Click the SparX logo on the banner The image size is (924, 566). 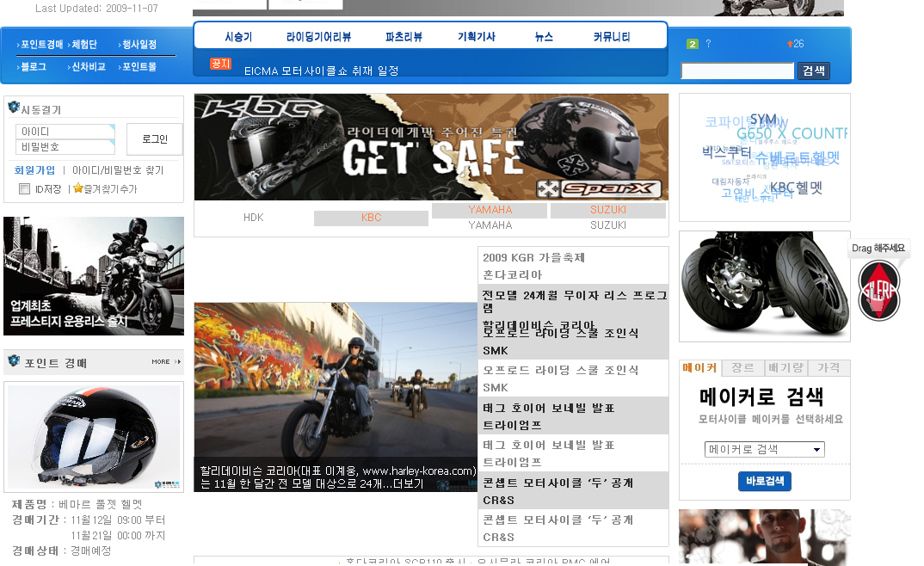coord(598,189)
